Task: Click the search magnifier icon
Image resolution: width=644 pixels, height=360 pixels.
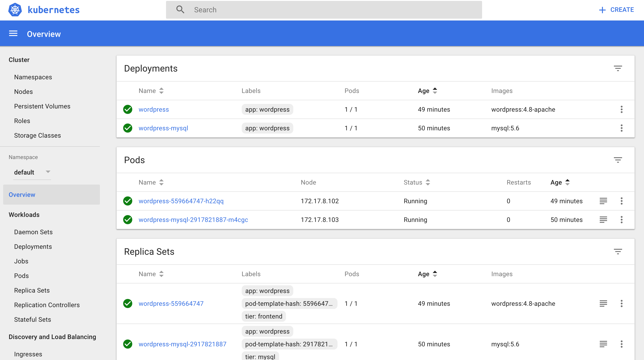Action: [180, 10]
